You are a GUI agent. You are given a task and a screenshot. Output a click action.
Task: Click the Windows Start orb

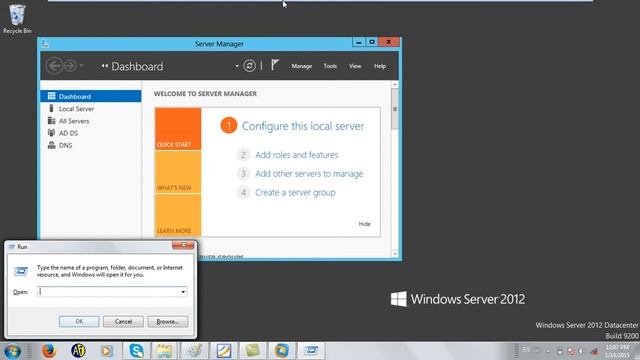point(12,351)
